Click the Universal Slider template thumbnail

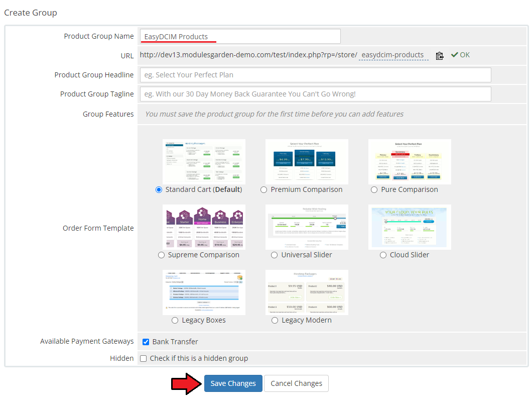(307, 227)
